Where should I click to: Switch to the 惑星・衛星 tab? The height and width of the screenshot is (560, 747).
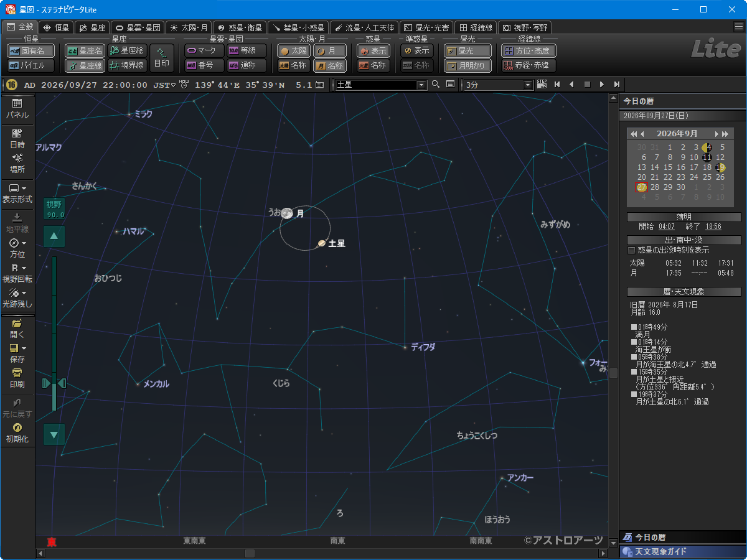(x=240, y=27)
